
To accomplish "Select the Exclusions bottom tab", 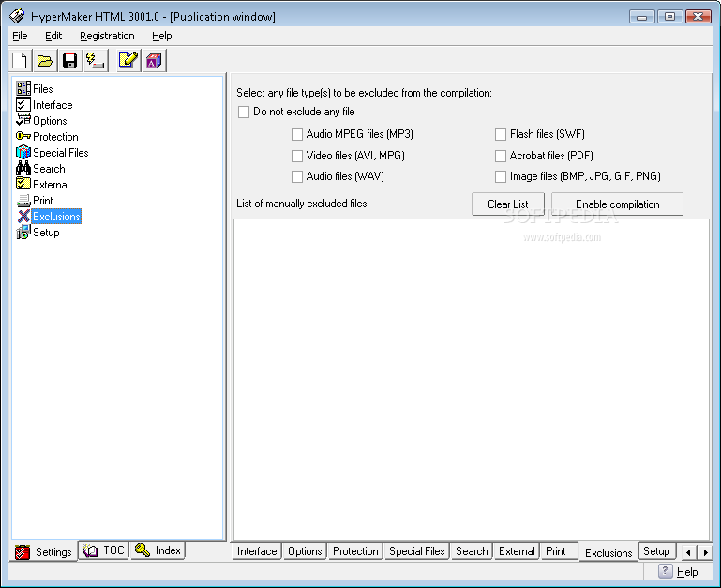I will coord(608,552).
